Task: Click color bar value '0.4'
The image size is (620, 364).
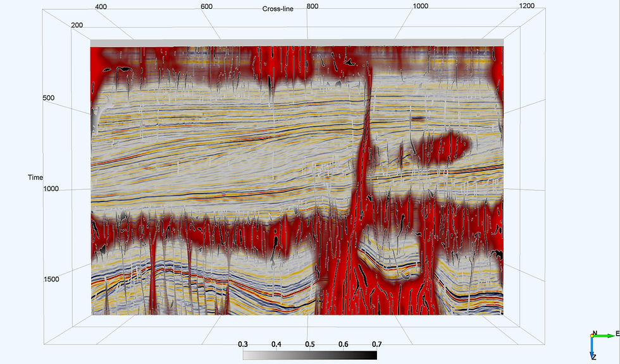Action: pos(276,344)
